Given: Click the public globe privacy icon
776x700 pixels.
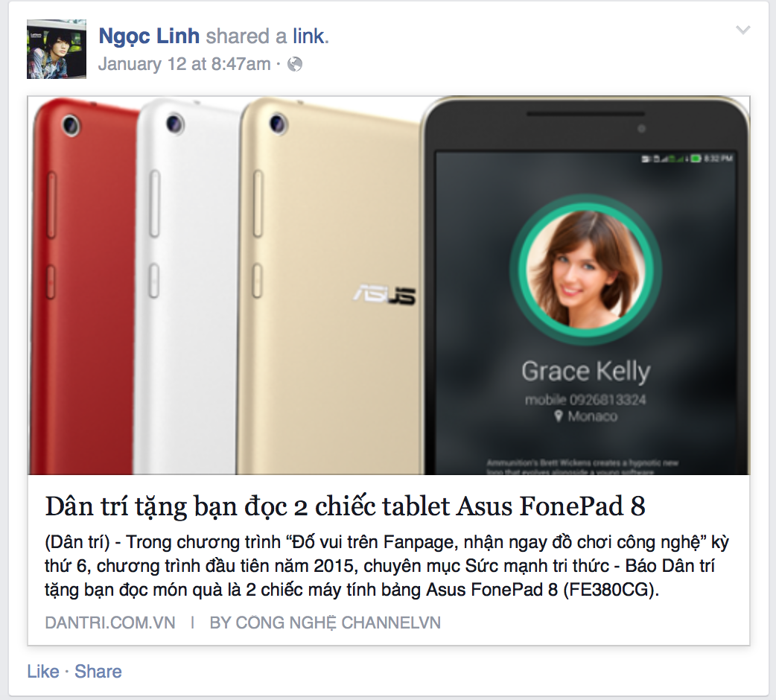Looking at the screenshot, I should click(295, 64).
